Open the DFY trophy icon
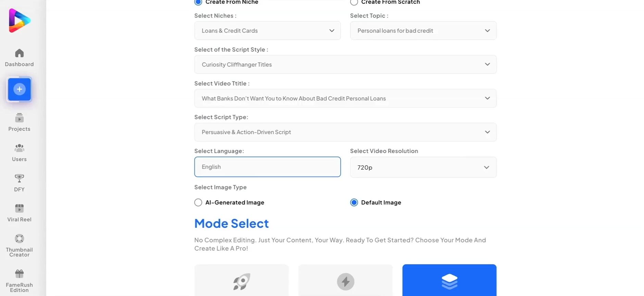644x296 pixels. click(x=19, y=178)
